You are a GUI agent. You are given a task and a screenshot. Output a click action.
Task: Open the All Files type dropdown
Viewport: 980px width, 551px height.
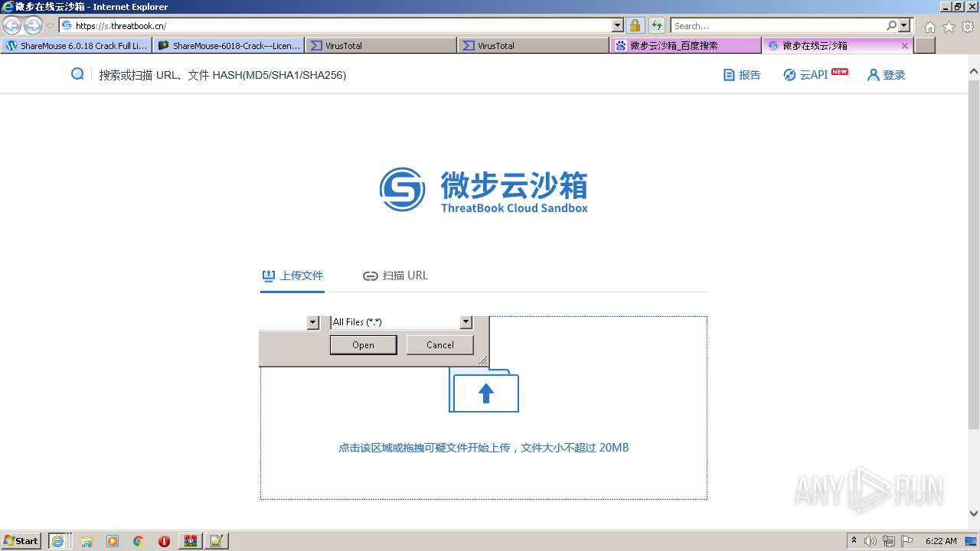(465, 322)
